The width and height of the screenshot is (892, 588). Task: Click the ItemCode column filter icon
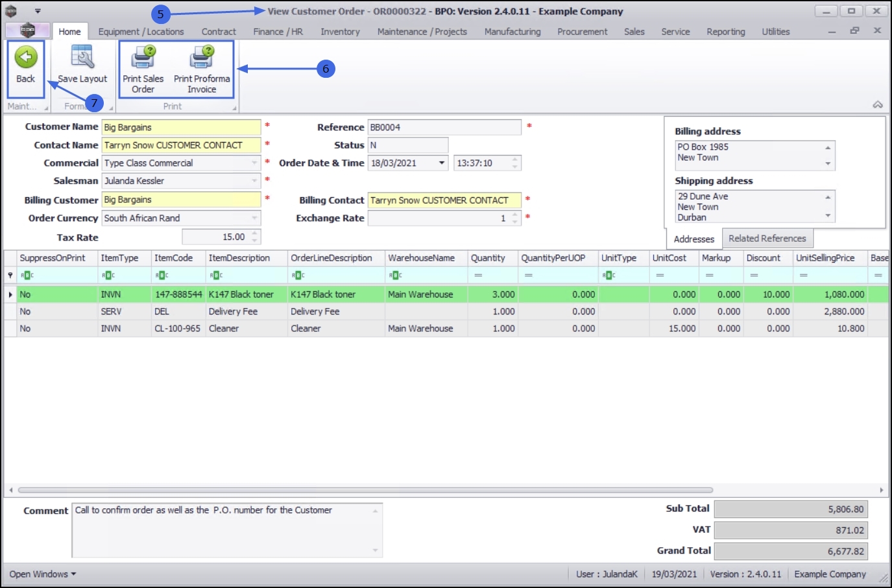click(x=162, y=276)
